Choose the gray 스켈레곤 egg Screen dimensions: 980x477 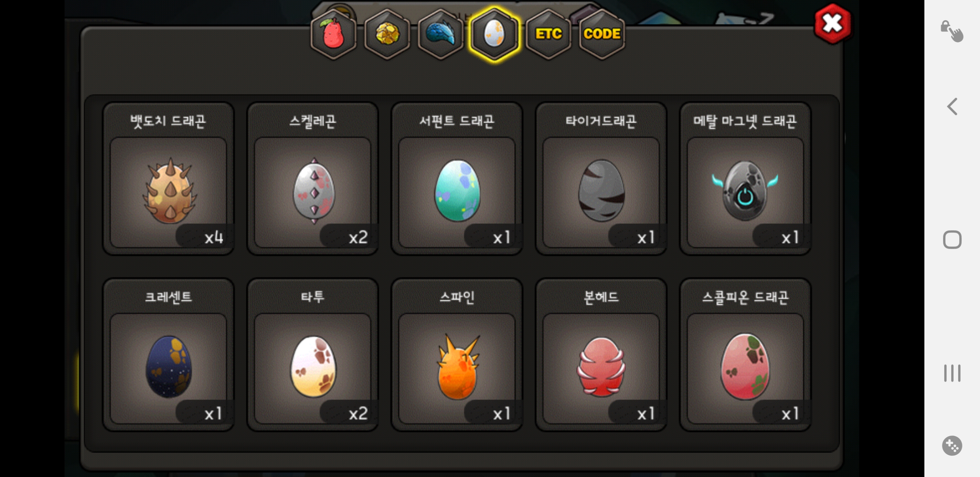(312, 179)
